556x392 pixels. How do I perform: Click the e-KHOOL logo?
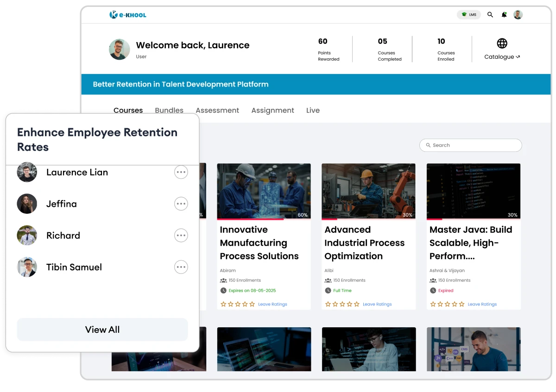[x=128, y=14]
